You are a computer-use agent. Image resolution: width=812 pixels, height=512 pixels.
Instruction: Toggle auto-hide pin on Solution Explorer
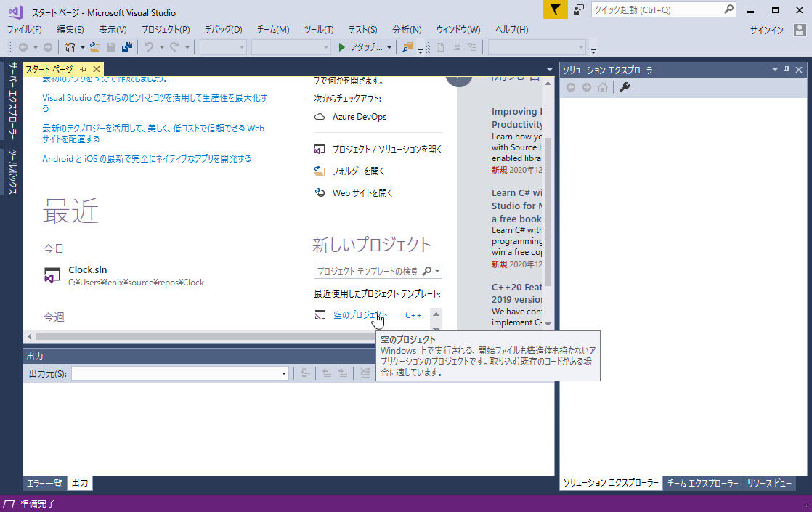coord(786,69)
